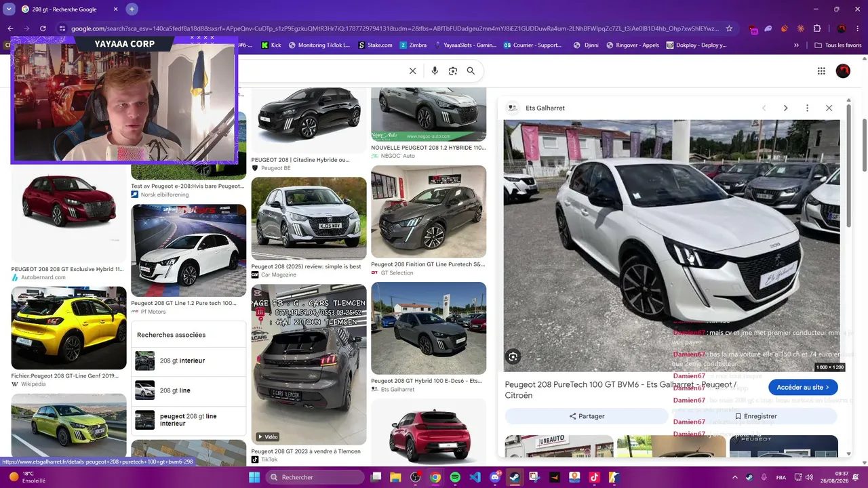This screenshot has width=868, height=488.
Task: Open the 'Dokploy - Deploy y...' bookmark
Action: (x=696, y=45)
